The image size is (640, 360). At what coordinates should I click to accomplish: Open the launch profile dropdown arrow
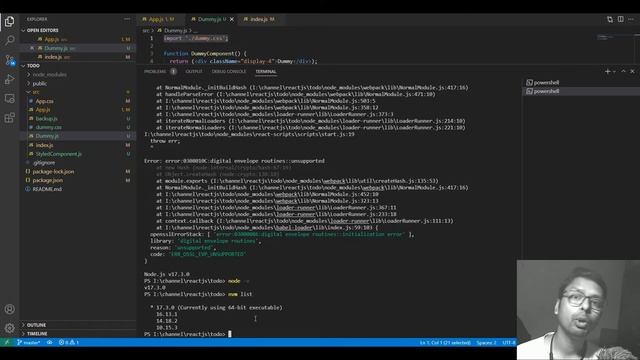coord(614,72)
